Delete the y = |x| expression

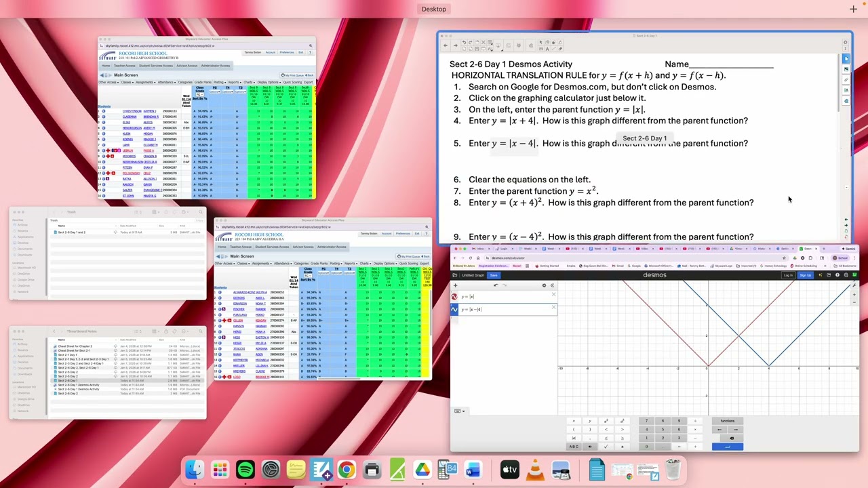553,295
